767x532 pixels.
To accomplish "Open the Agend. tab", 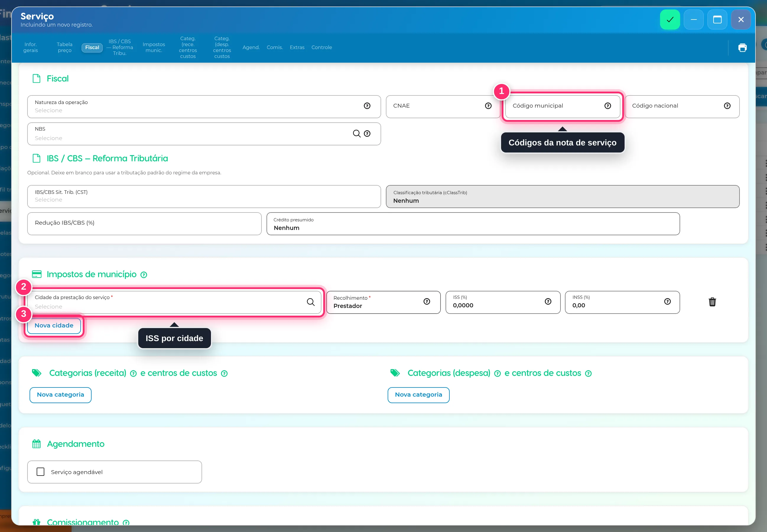I will pos(251,47).
